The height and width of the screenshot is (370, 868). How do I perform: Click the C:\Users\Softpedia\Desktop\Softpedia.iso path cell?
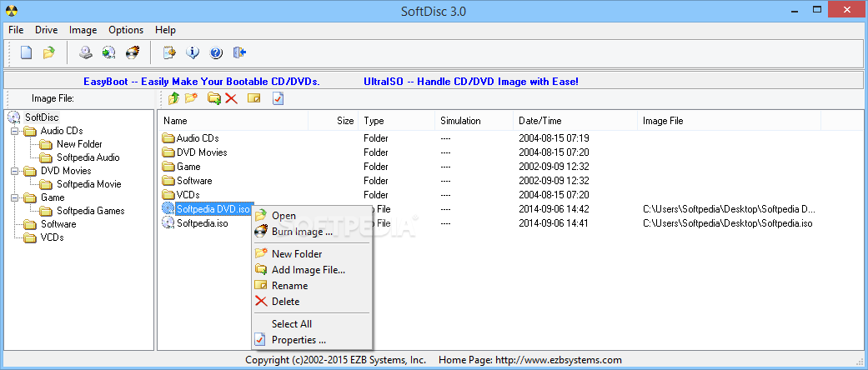coord(727,223)
